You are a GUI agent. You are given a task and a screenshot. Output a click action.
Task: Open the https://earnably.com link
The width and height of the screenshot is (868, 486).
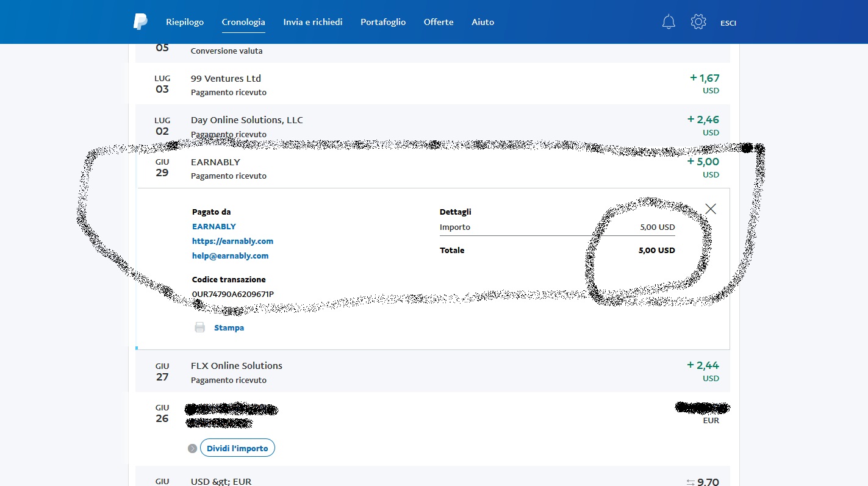pyautogui.click(x=232, y=241)
